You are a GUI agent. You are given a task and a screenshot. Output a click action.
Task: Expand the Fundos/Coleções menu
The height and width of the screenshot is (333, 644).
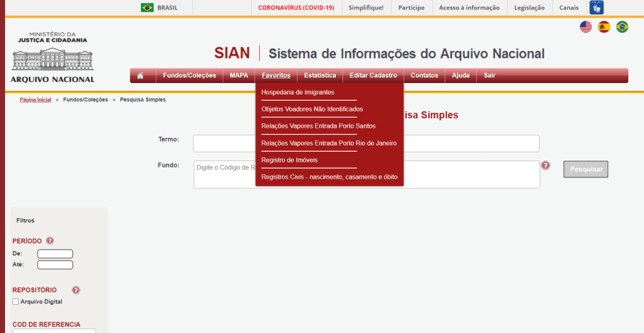(x=189, y=76)
